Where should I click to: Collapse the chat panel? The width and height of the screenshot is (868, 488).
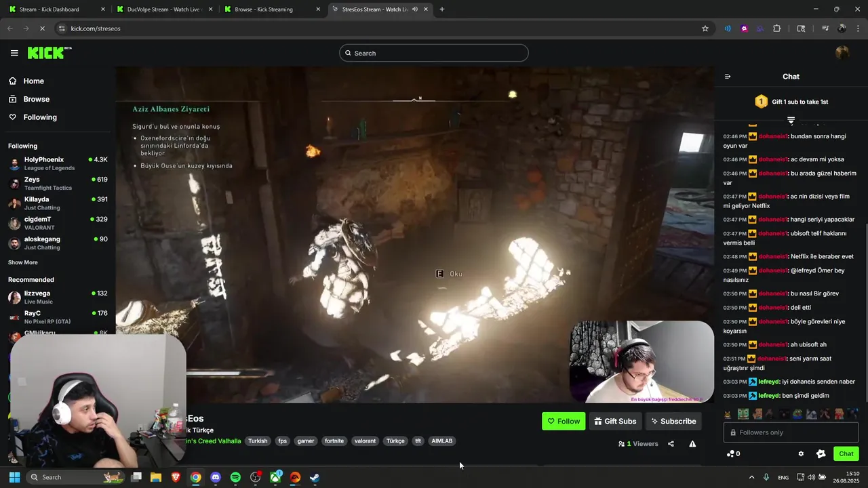click(728, 77)
